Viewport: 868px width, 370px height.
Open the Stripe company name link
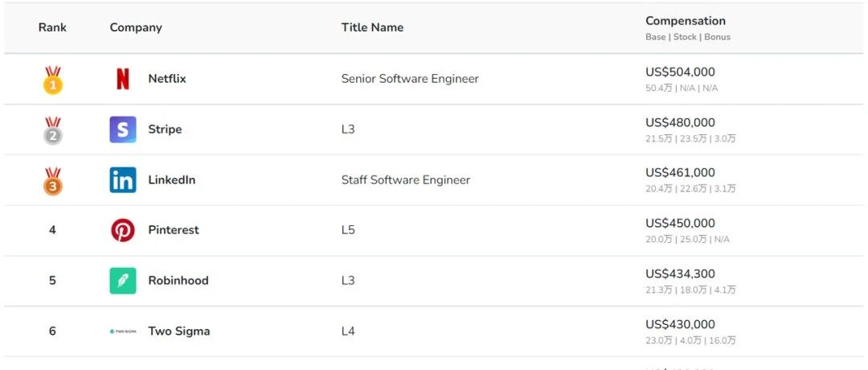coord(165,129)
